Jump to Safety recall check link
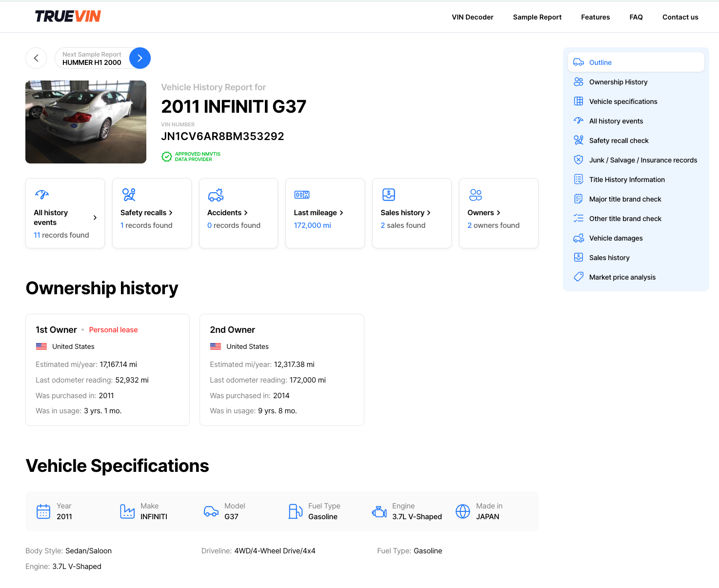719x588 pixels. pos(619,141)
